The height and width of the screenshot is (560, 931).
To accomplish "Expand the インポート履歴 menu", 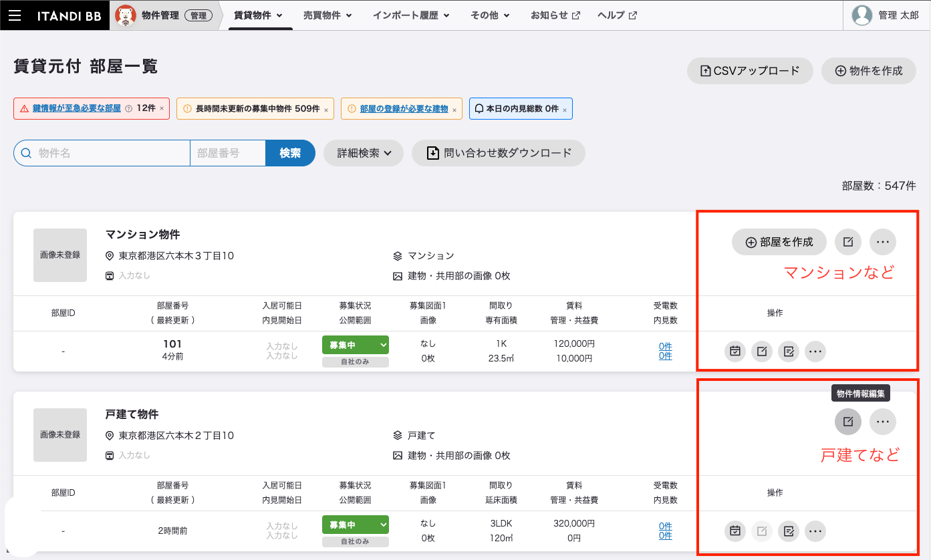I will click(411, 15).
